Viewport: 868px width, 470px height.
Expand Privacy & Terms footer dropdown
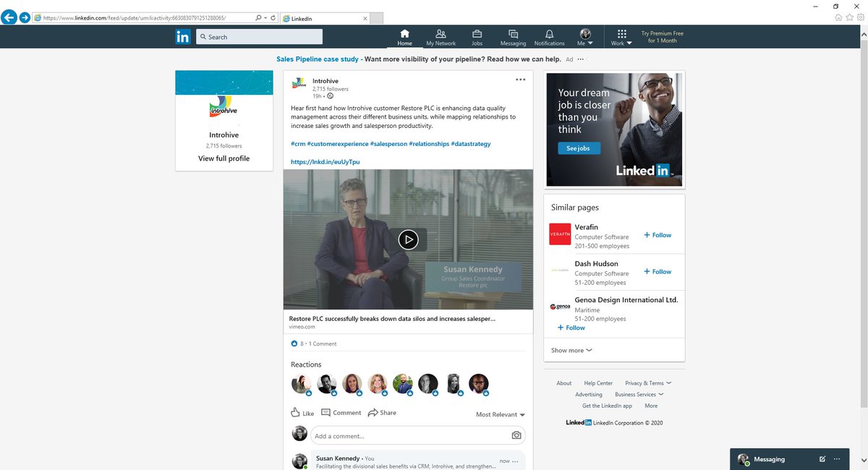pos(648,383)
